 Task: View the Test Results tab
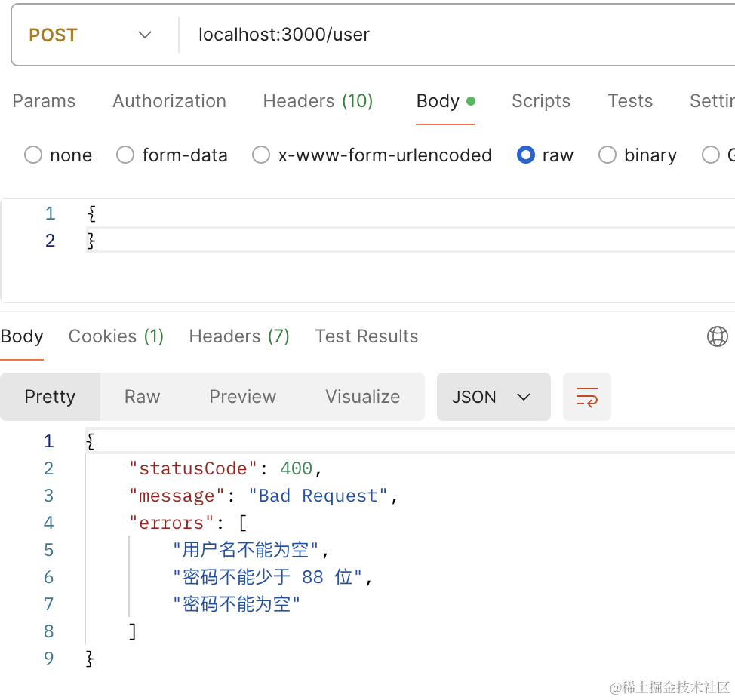click(367, 336)
